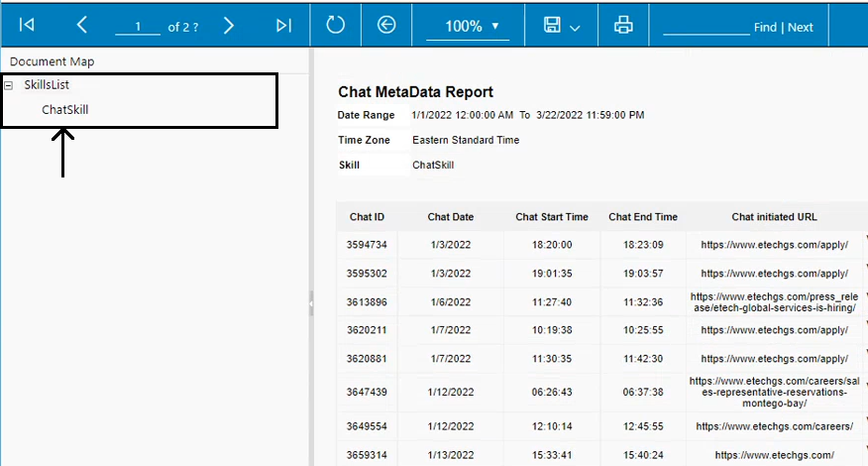Click the document map splitter handle
Viewport: 868px width, 466px height.
click(x=311, y=302)
